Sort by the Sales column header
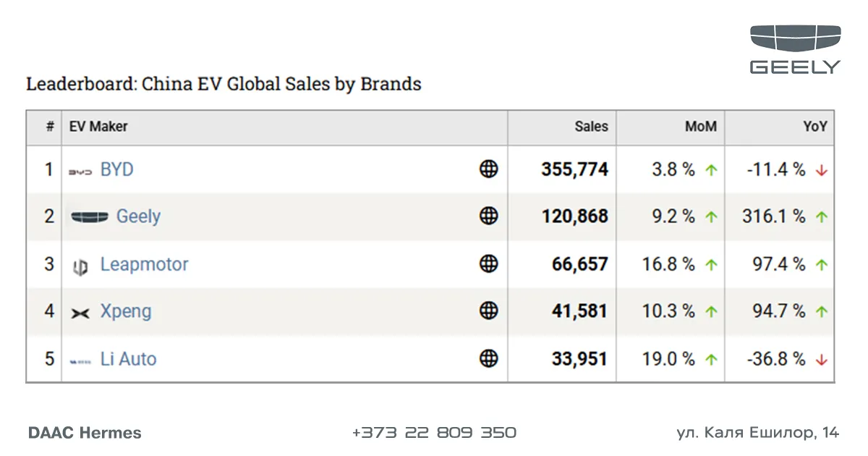The height and width of the screenshot is (456, 868). (x=592, y=126)
